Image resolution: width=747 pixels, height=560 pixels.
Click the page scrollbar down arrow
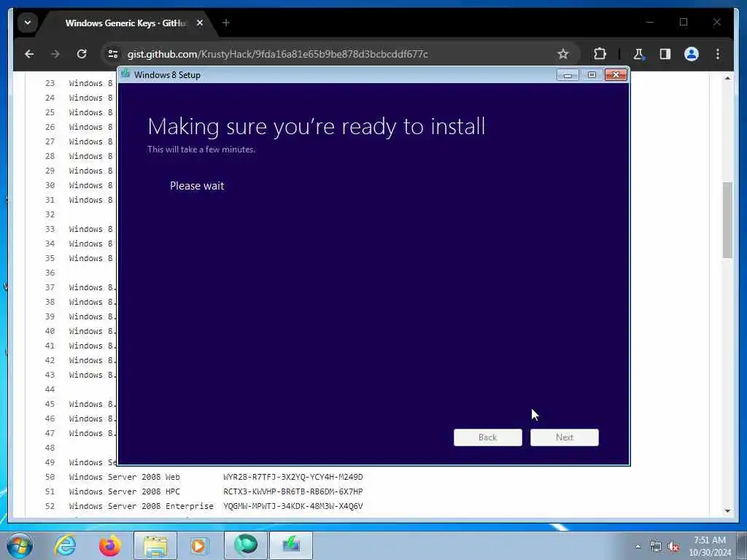pos(727,511)
